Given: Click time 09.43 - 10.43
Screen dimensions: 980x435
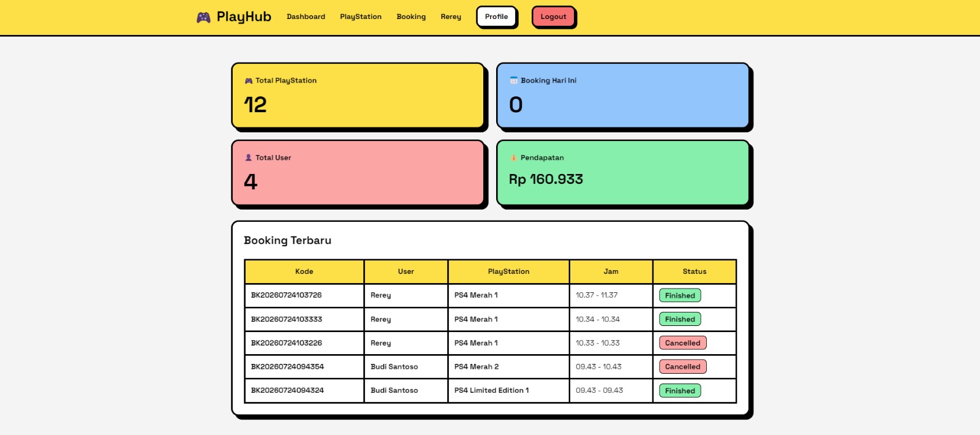Looking at the screenshot, I should [x=598, y=366].
